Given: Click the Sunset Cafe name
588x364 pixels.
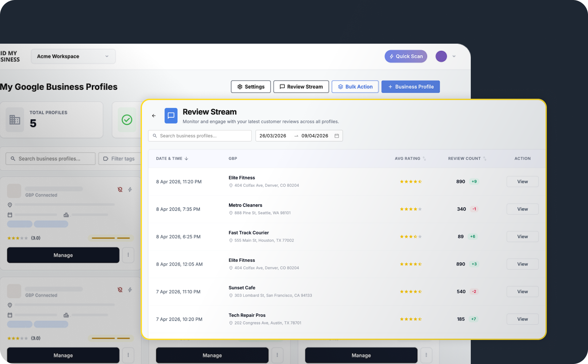Looking at the screenshot, I should point(242,288).
